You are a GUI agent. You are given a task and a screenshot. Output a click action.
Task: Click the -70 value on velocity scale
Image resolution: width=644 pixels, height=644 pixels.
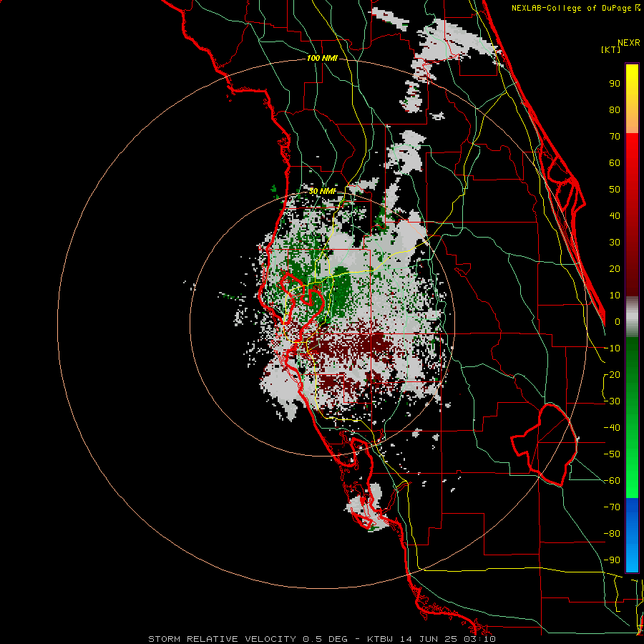pyautogui.click(x=612, y=507)
